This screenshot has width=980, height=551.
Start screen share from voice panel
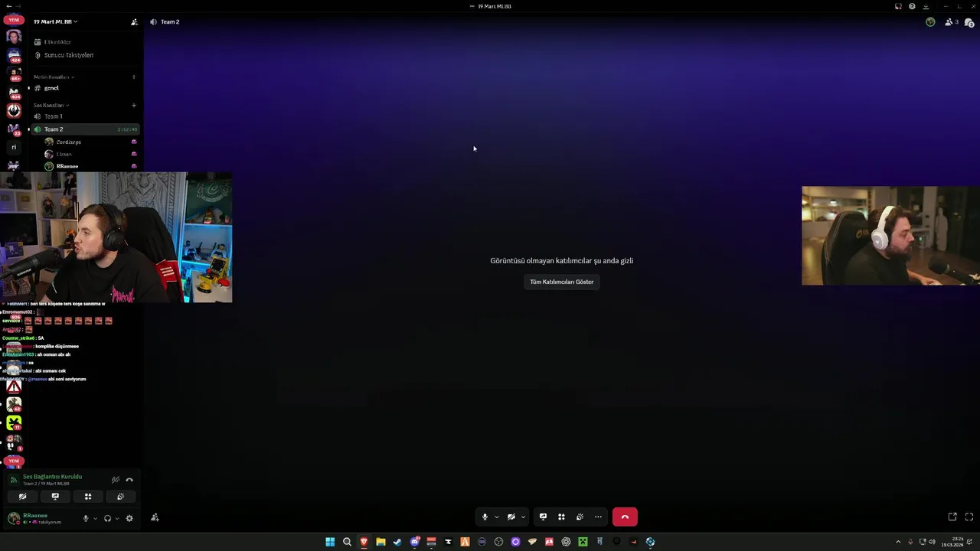[55, 497]
